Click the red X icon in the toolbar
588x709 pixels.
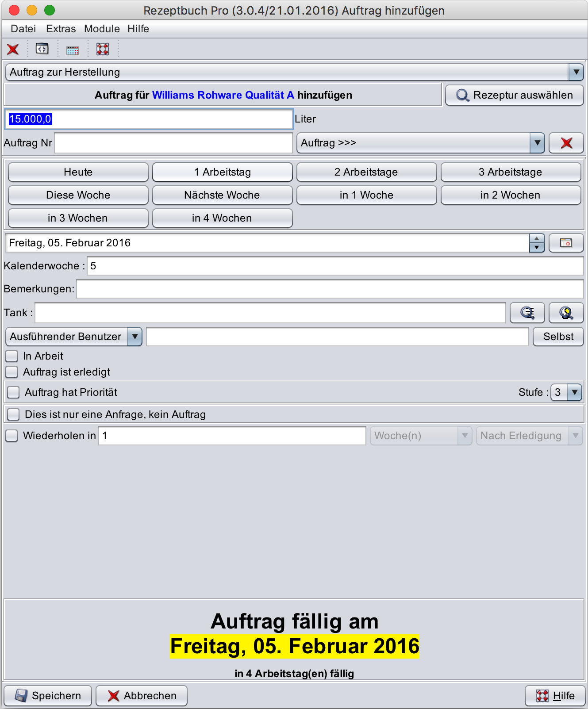pos(13,49)
